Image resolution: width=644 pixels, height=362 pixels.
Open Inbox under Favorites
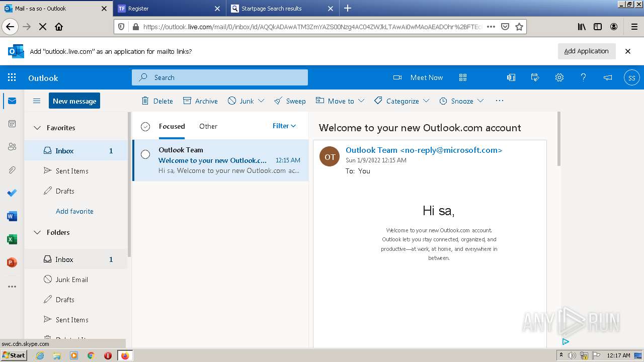76,151
